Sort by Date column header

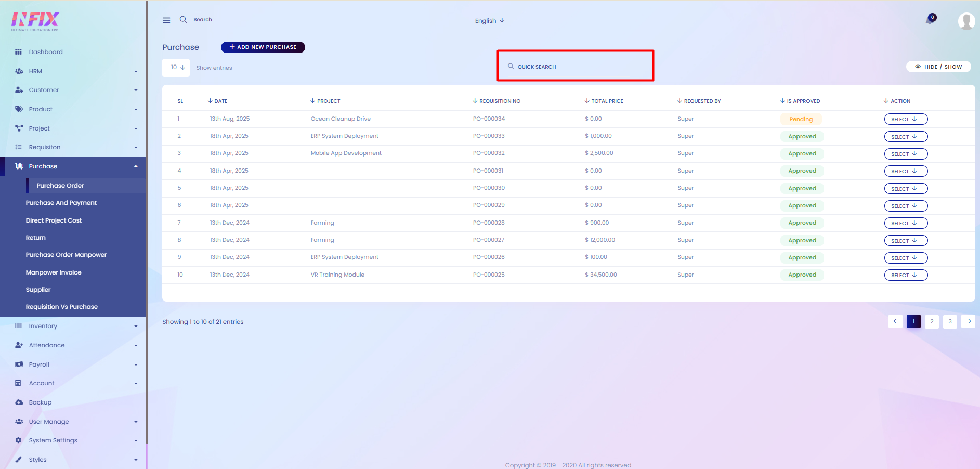coord(217,101)
